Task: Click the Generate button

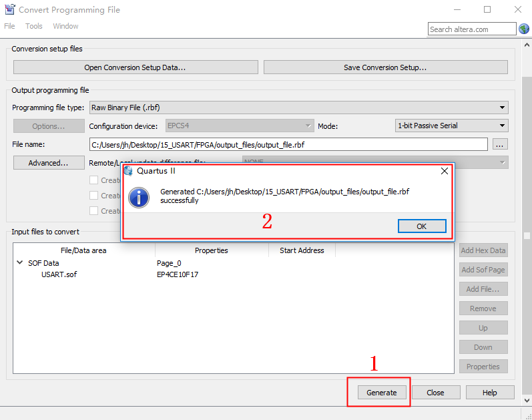Action: coord(381,393)
